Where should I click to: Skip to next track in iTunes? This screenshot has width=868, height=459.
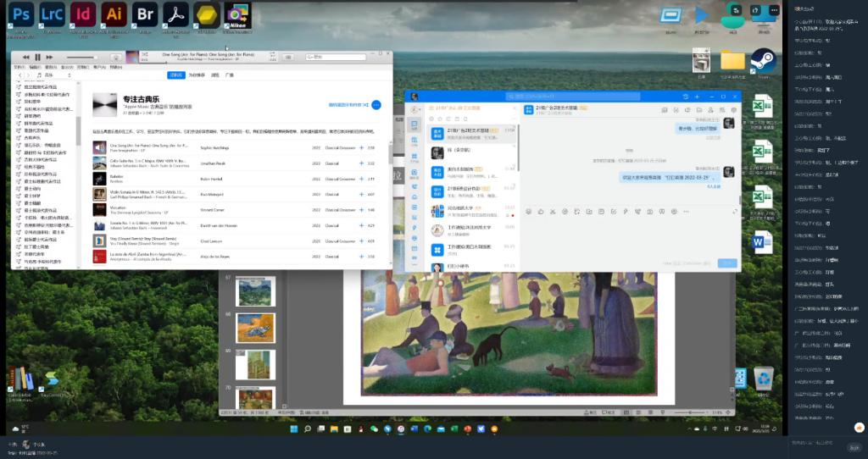coord(49,57)
